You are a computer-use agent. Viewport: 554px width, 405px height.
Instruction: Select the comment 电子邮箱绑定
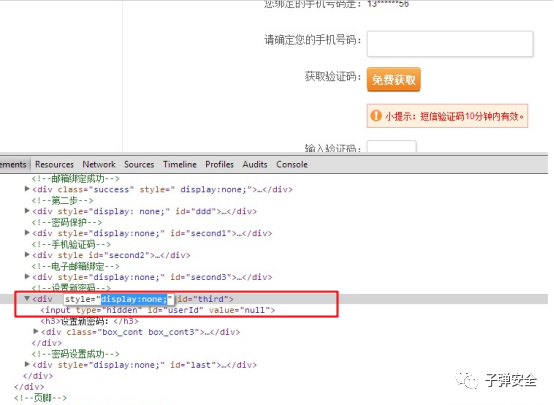(x=76, y=266)
